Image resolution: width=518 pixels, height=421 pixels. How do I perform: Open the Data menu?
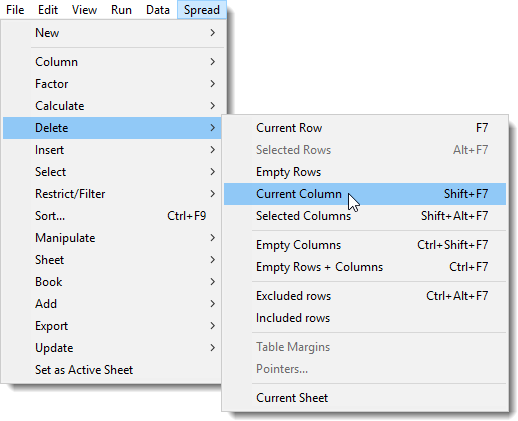point(158,10)
